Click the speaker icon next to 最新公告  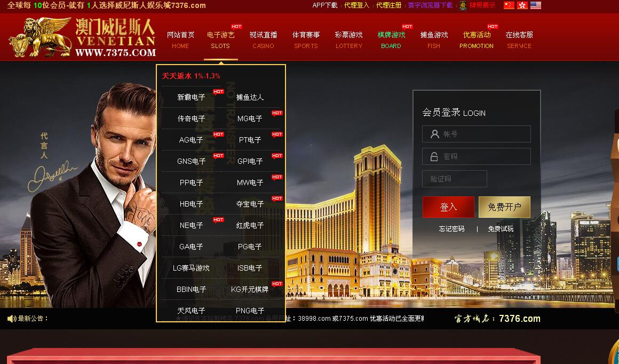tap(11, 319)
